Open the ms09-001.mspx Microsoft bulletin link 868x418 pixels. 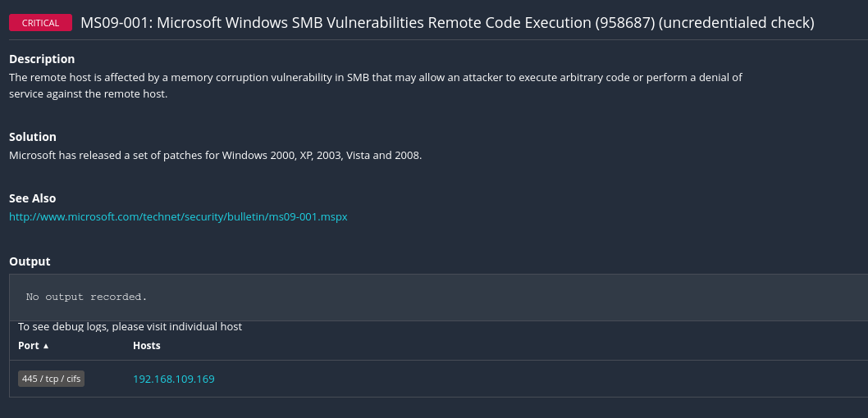[x=178, y=217]
